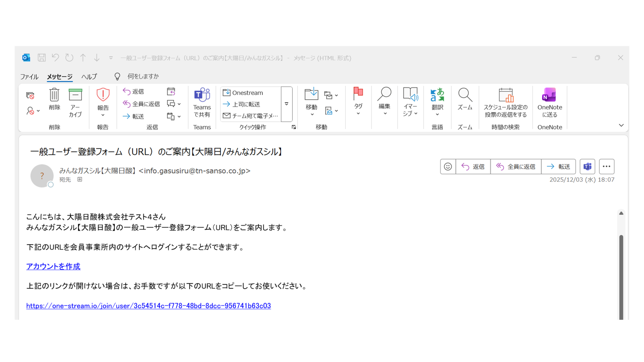Open the quick operations gallery arrow

pyautogui.click(x=293, y=127)
